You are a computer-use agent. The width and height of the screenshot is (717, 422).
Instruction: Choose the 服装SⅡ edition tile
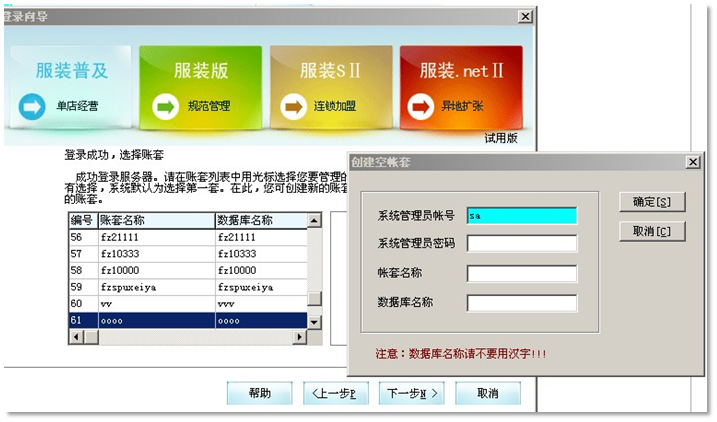[331, 87]
